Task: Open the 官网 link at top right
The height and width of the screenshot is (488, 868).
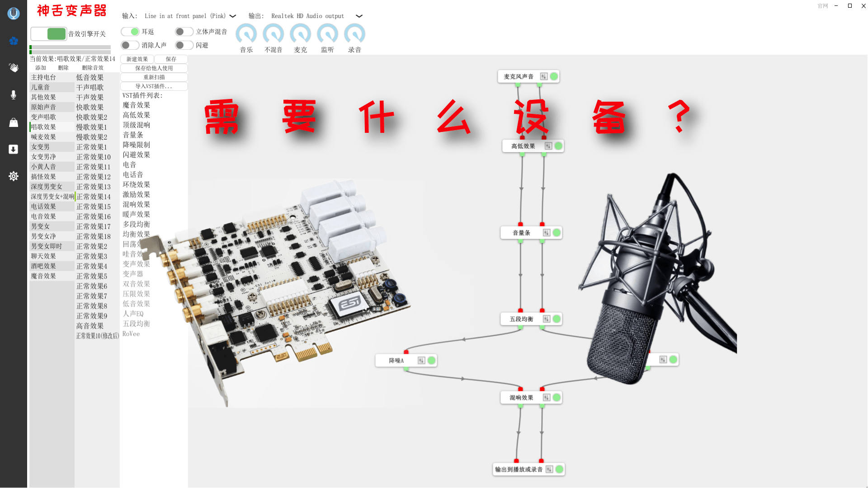Action: pyautogui.click(x=823, y=6)
